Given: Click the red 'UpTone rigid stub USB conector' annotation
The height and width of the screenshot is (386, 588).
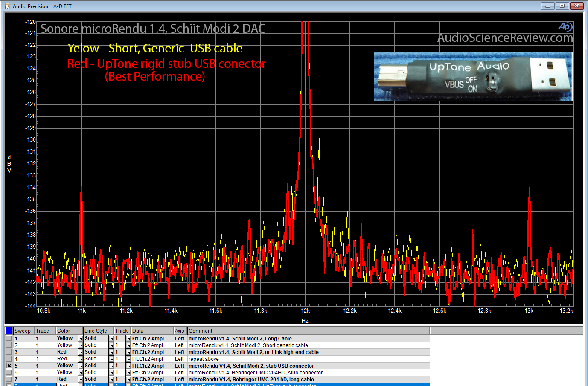Looking at the screenshot, I should point(166,64).
